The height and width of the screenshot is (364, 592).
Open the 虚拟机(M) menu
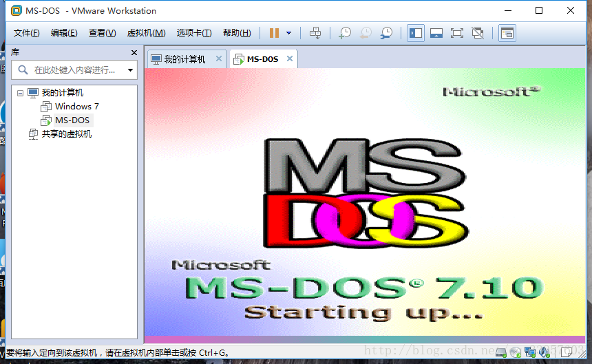pos(146,33)
